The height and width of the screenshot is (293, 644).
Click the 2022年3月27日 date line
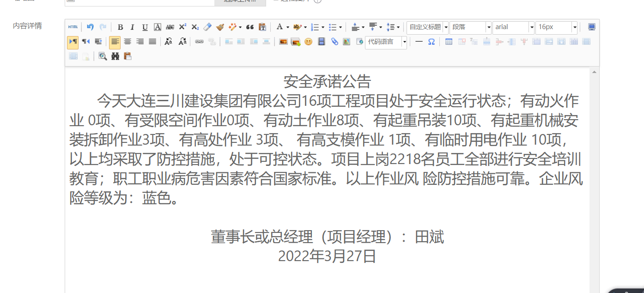[327, 256]
